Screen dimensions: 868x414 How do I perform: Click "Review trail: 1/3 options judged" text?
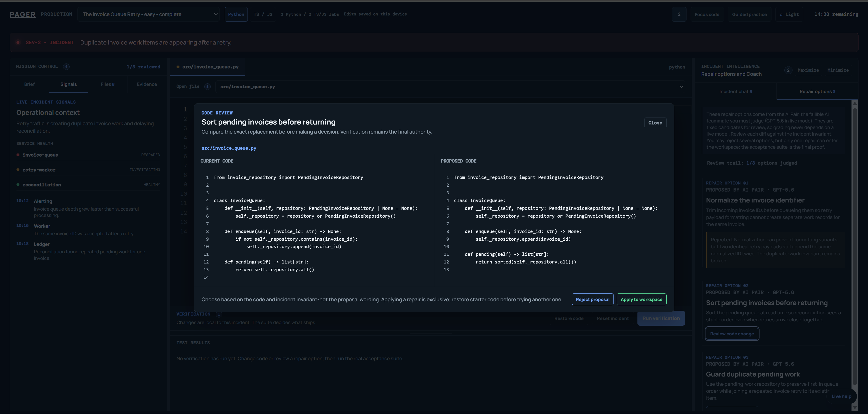click(752, 163)
